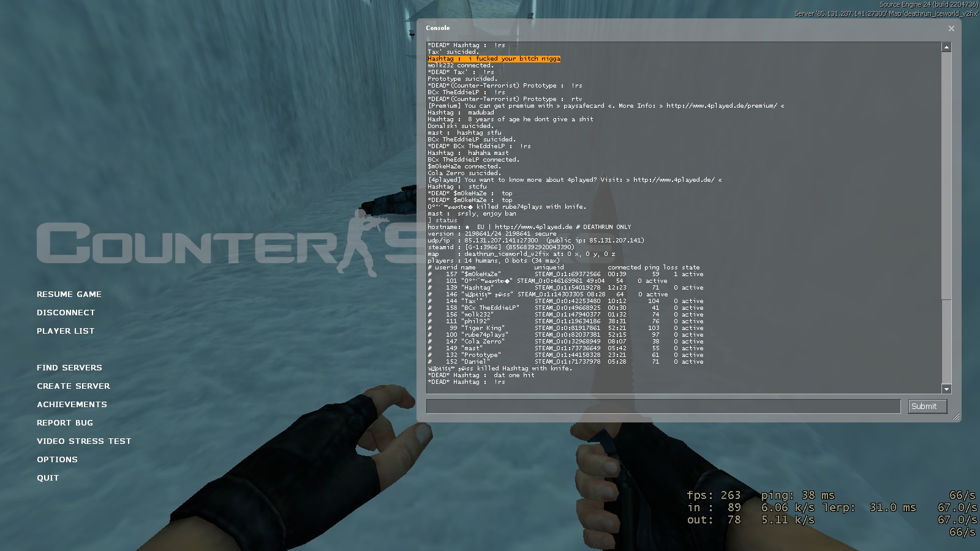Open the Player List
Image resolution: width=980 pixels, height=551 pixels.
click(66, 331)
